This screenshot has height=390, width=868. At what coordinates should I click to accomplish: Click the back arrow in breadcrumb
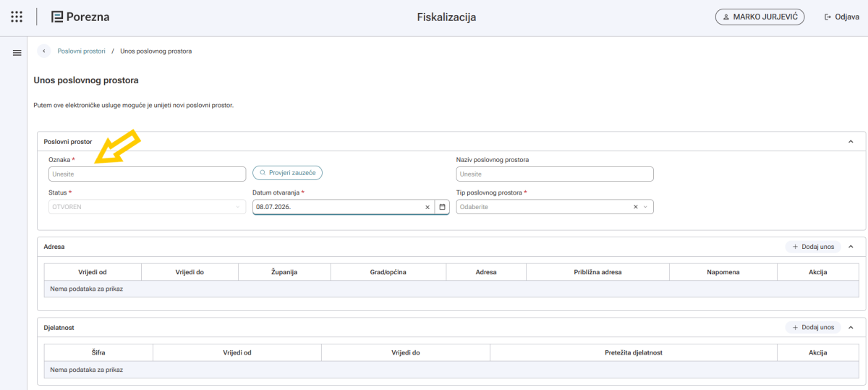(44, 51)
